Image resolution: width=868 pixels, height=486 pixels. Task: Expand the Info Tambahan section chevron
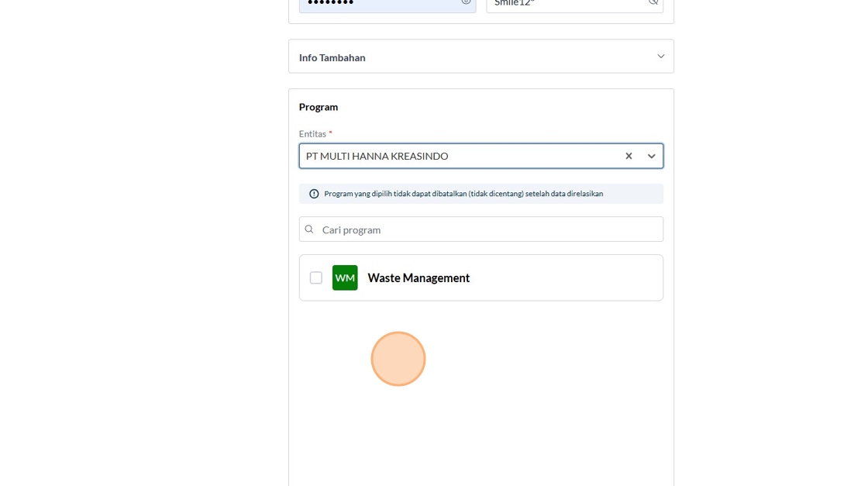point(660,57)
